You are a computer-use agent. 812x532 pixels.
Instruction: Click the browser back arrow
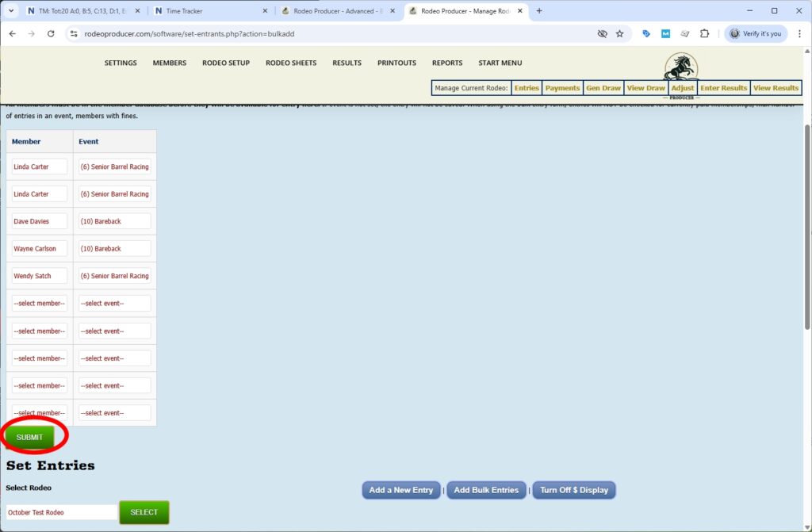(13, 33)
